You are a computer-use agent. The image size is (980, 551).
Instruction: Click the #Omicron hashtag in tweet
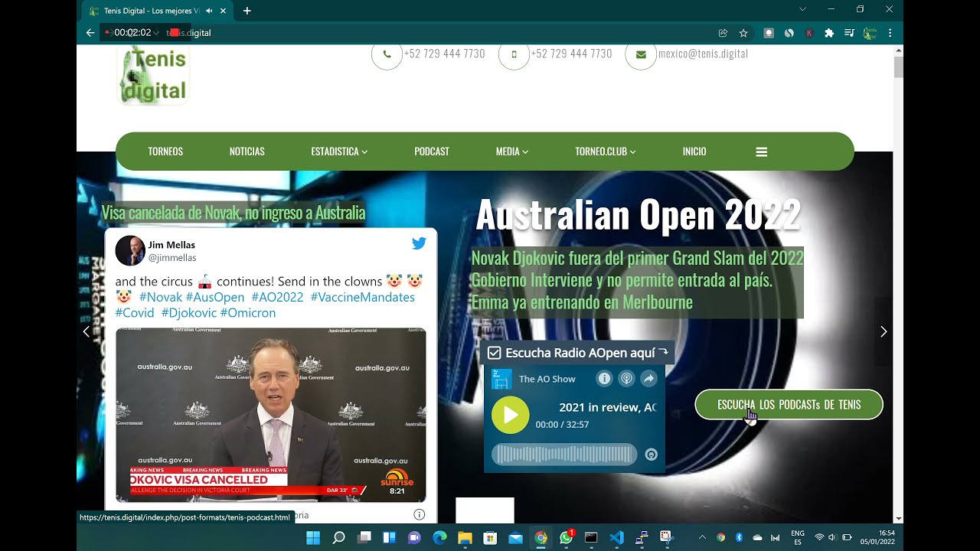(x=248, y=313)
